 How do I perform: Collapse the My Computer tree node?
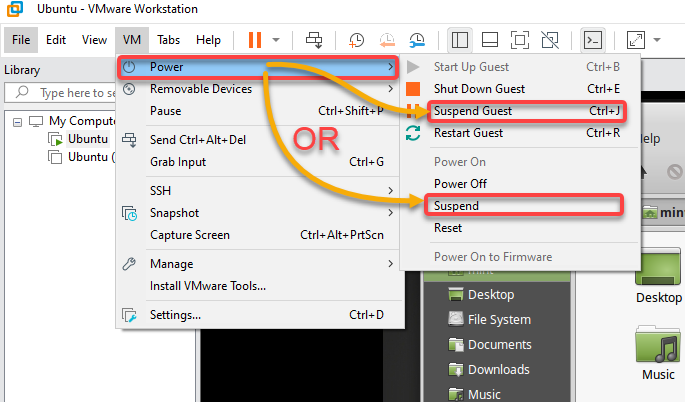[17, 122]
